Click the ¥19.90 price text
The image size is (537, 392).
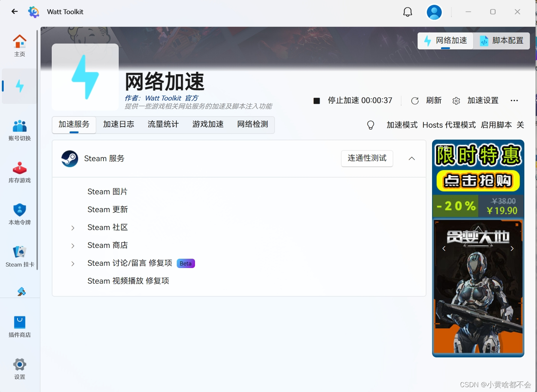(x=502, y=211)
